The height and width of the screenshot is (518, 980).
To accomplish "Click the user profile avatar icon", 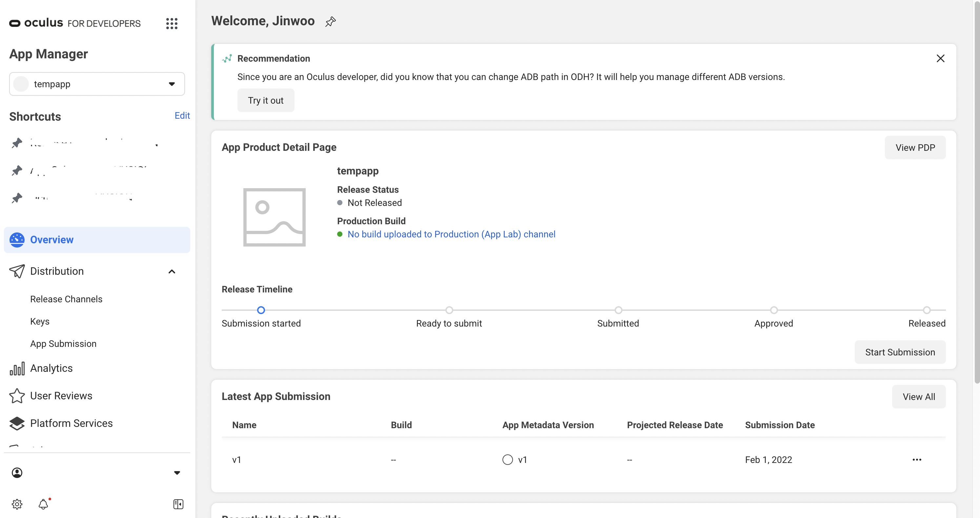I will pyautogui.click(x=17, y=473).
